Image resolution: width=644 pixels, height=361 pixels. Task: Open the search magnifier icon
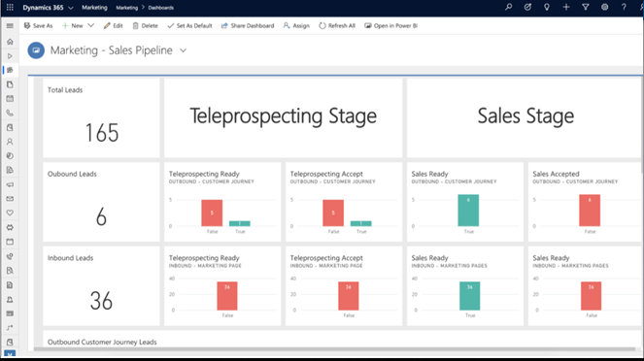click(x=508, y=7)
